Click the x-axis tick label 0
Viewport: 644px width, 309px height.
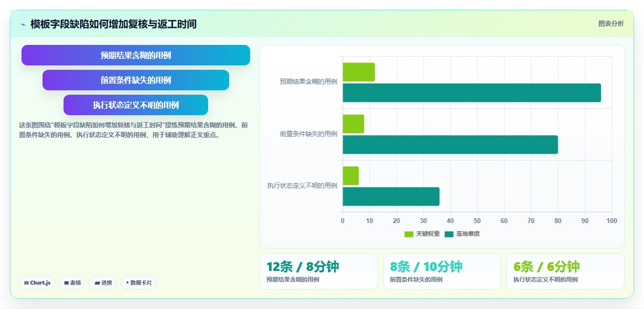tap(343, 221)
